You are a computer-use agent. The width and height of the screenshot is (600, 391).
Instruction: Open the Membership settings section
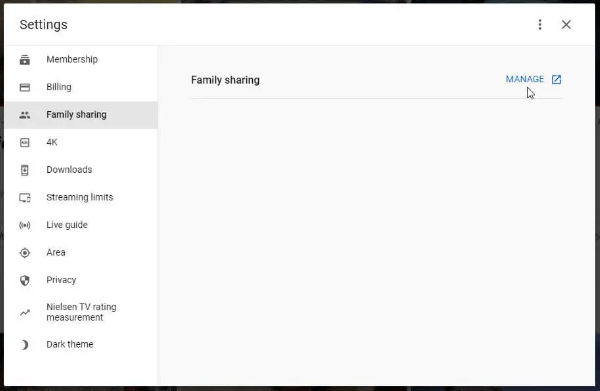pos(81,60)
